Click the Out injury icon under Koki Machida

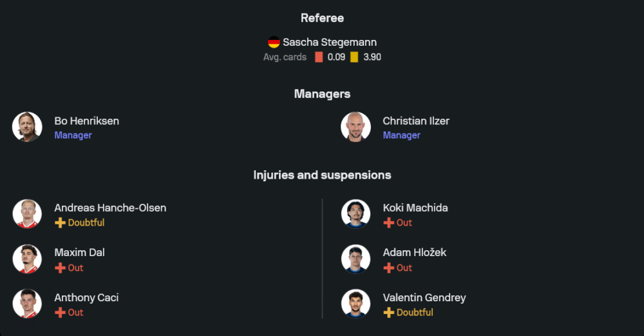click(388, 223)
